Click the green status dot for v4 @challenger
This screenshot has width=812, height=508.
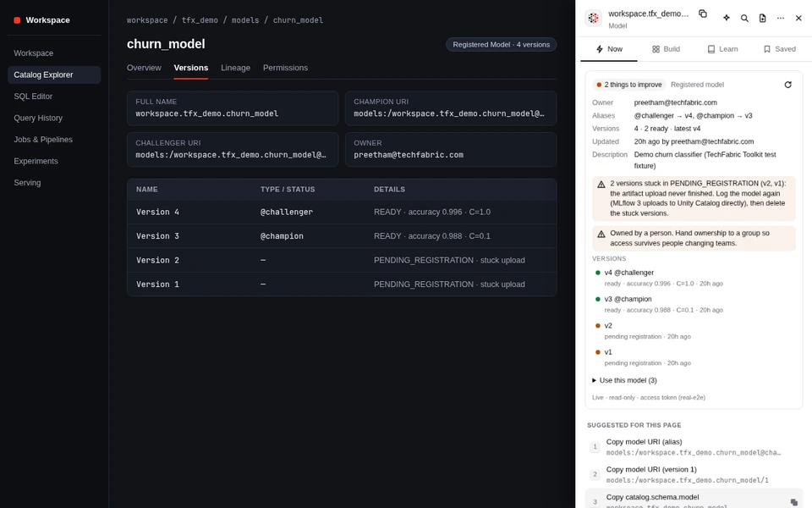(x=598, y=273)
